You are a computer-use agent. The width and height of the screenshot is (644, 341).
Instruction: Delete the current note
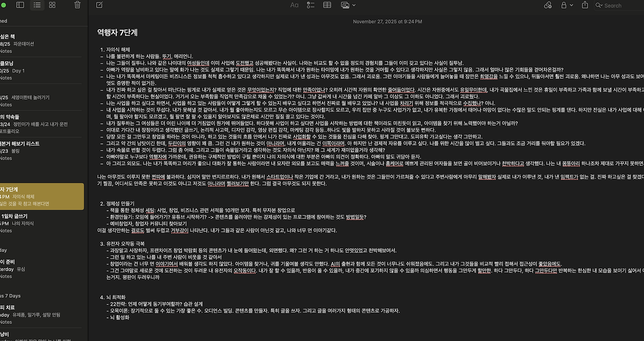tap(76, 5)
